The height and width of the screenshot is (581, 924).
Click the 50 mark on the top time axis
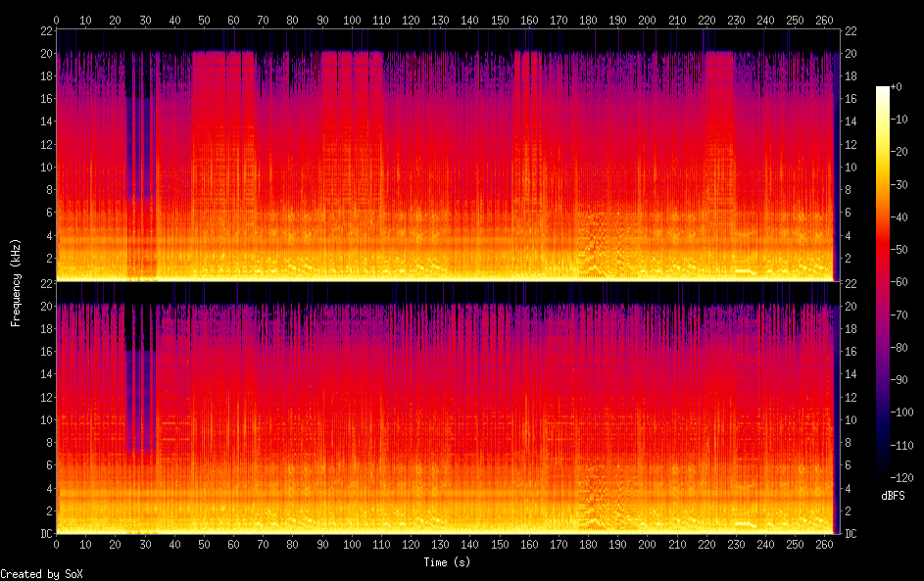204,19
